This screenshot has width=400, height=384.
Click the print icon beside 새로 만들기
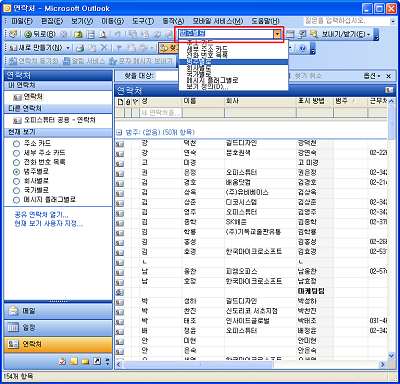(80, 48)
